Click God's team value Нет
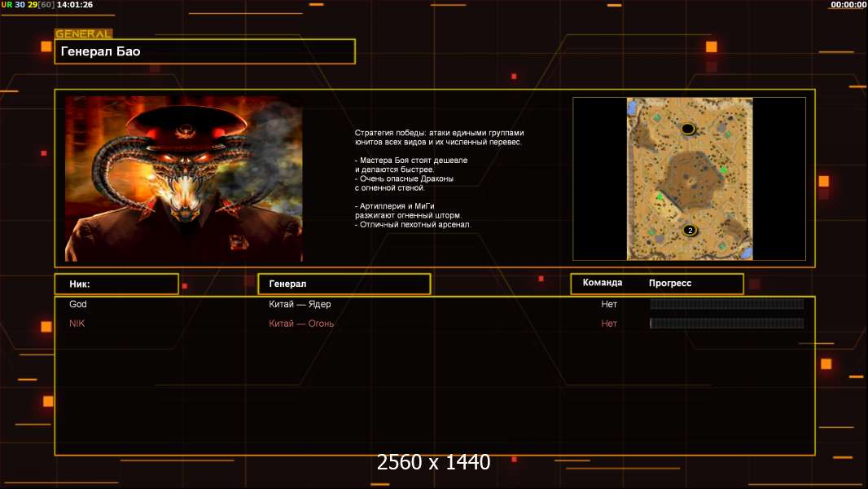 [x=609, y=304]
